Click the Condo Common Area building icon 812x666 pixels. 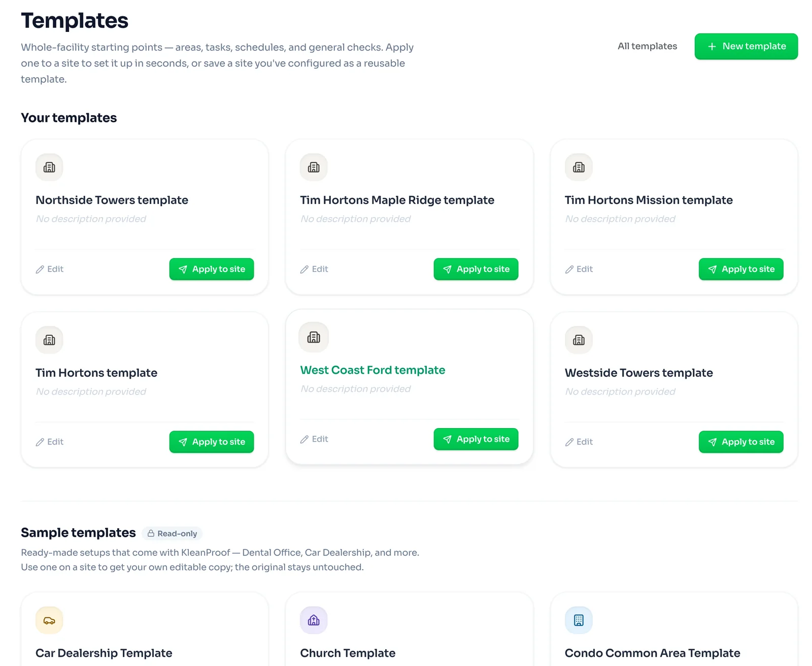(579, 620)
